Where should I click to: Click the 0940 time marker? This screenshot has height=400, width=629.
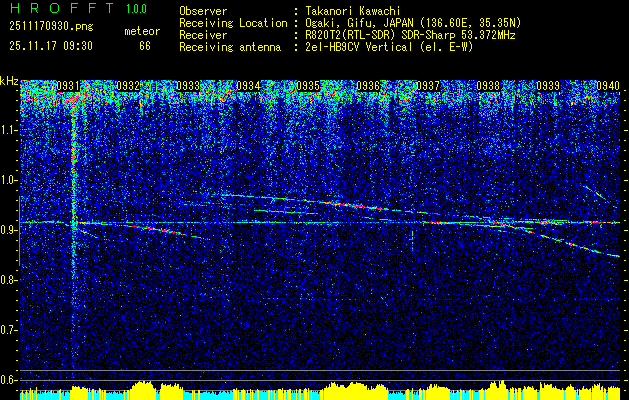pos(608,86)
